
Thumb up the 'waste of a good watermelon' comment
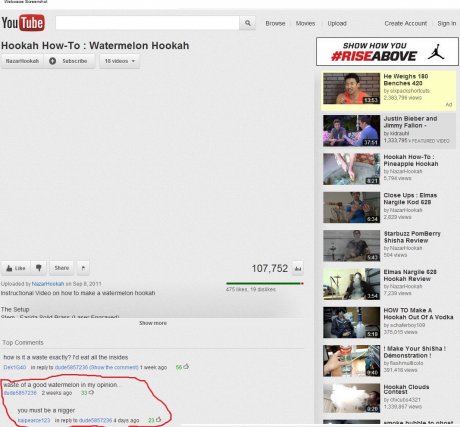pos(91,393)
